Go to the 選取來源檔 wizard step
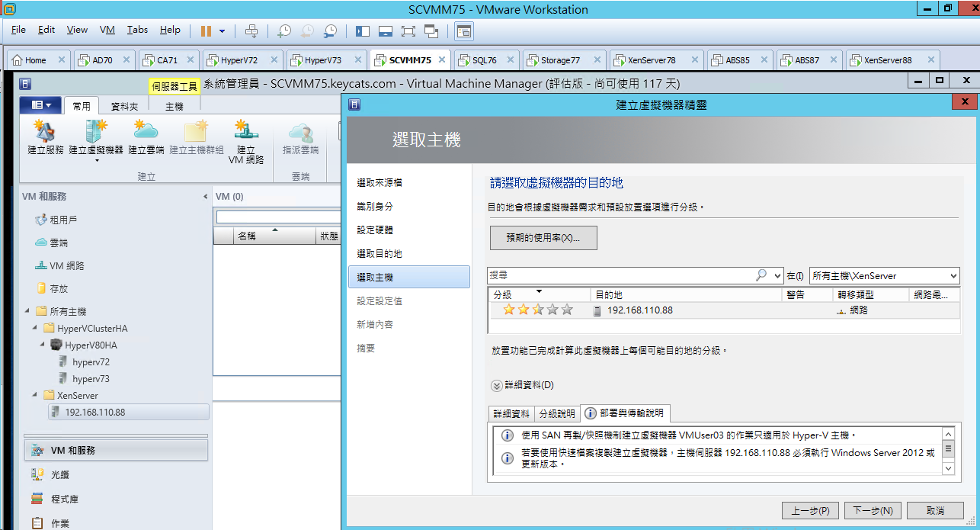Screen dimensions: 980x530 [x=380, y=183]
